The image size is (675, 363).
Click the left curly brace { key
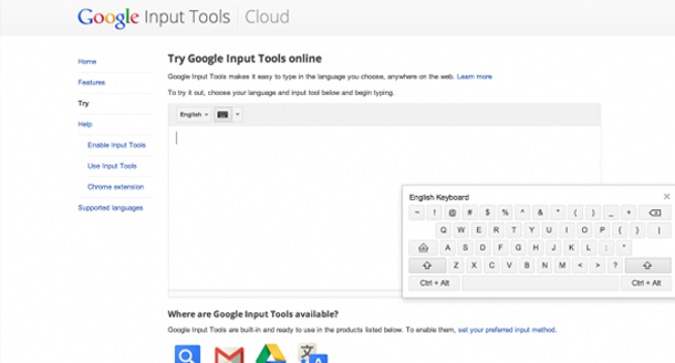pos(620,230)
